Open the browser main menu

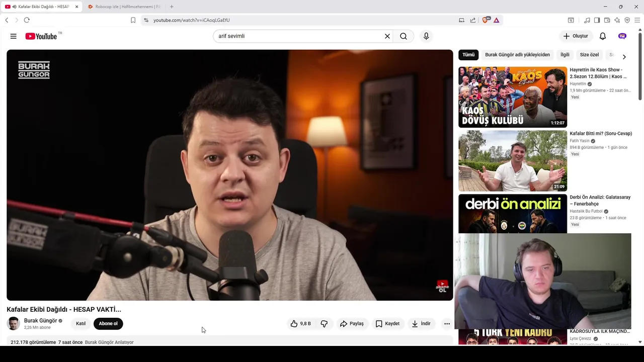[637, 20]
